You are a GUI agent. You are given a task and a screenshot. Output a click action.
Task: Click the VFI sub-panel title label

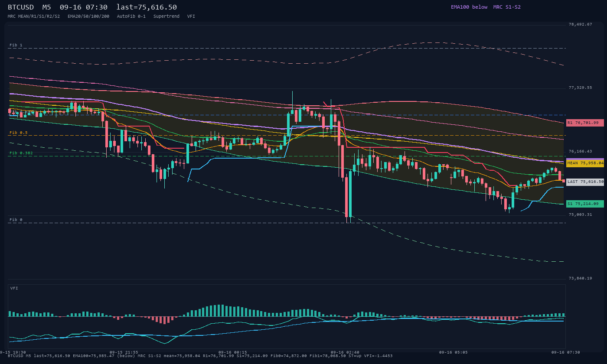pos(14,288)
